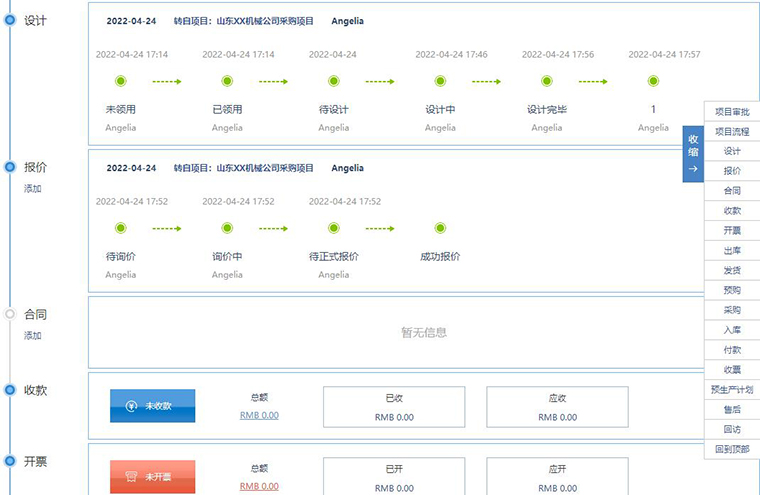
Task: Click the green status dot for 待正式报价
Action: (x=334, y=228)
